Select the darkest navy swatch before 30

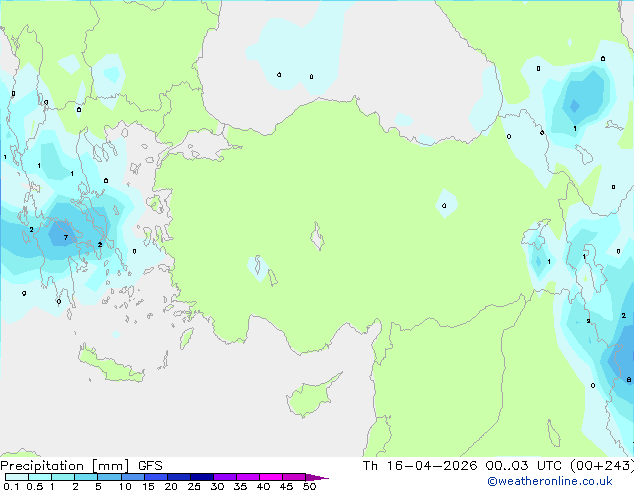[x=202, y=477]
